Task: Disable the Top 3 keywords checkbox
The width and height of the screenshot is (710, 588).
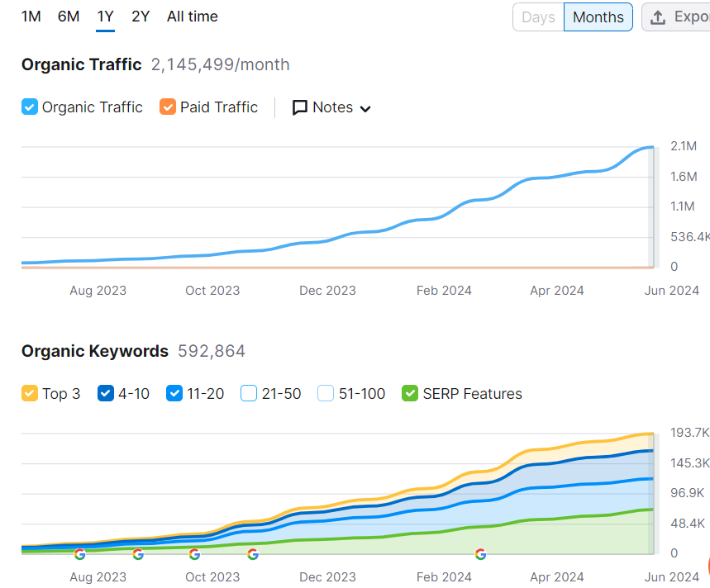Action: [x=30, y=393]
